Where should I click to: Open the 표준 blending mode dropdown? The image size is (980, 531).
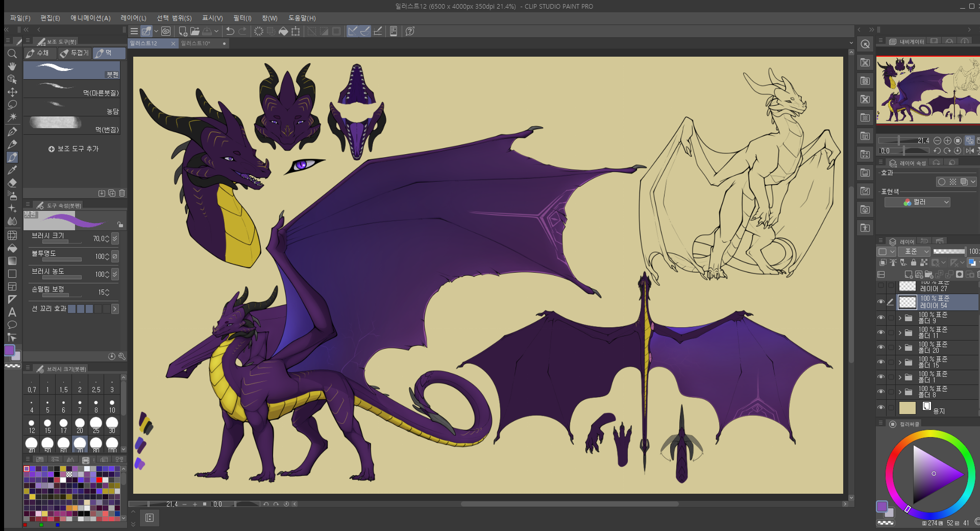pos(915,251)
